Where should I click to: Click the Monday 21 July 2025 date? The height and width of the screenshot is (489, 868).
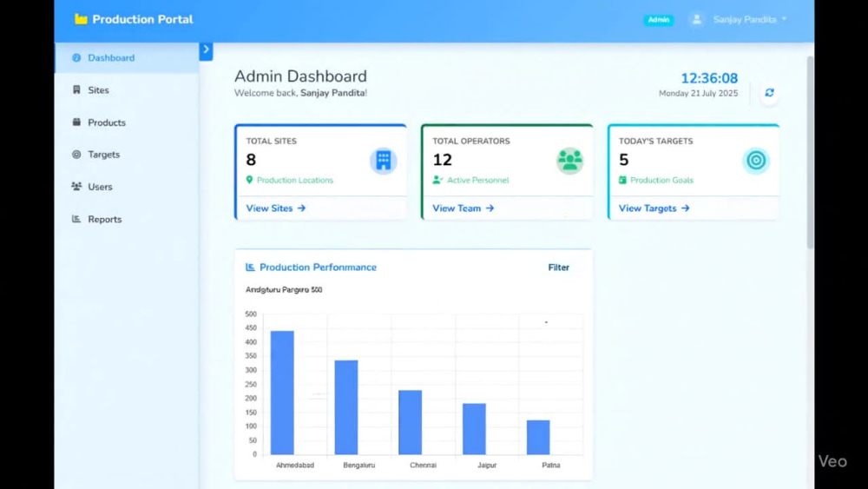coord(698,94)
